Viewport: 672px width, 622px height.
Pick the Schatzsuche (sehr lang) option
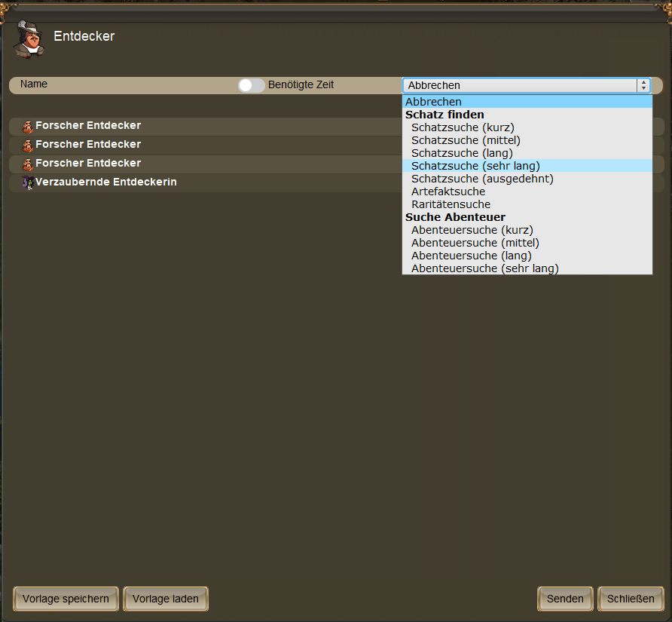point(475,166)
